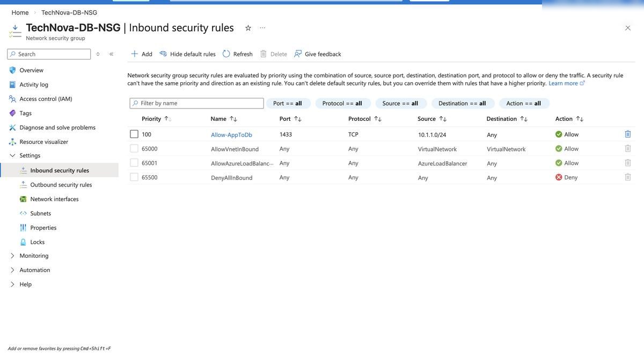Image resolution: width=644 pixels, height=353 pixels.
Task: Open the Overview shield icon
Action: tap(12, 70)
